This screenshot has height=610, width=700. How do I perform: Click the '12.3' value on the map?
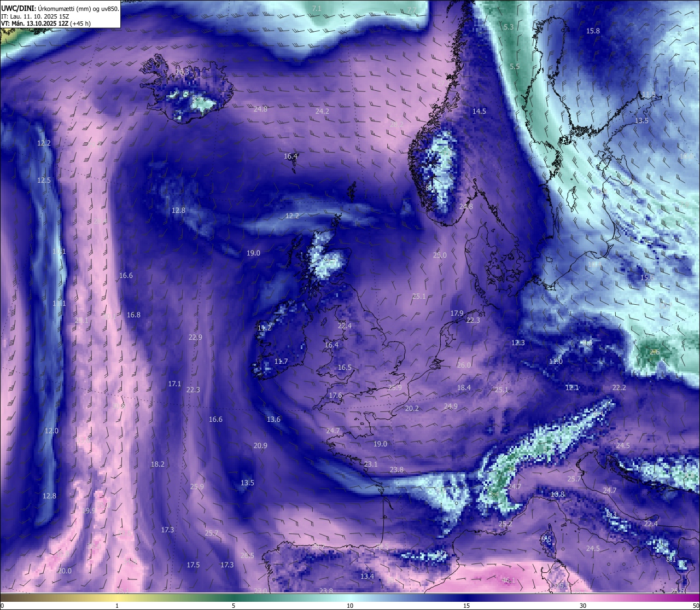pyautogui.click(x=518, y=342)
